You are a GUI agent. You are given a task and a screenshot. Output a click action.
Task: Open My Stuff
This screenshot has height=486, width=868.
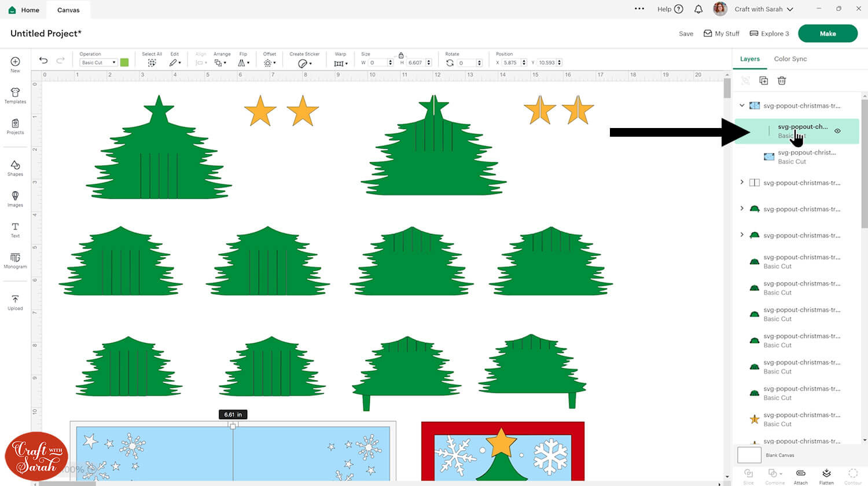point(721,34)
